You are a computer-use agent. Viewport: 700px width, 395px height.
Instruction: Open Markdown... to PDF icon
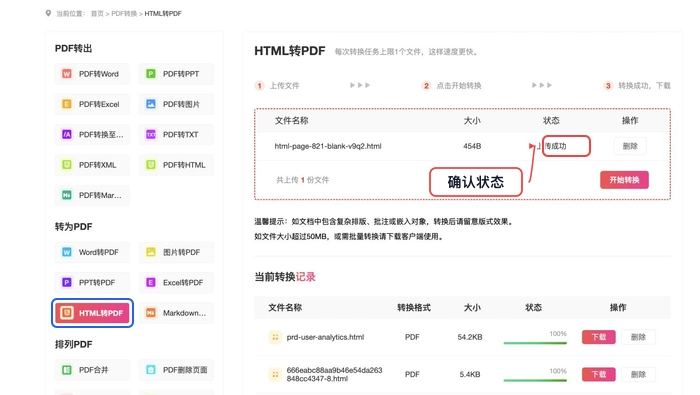151,313
